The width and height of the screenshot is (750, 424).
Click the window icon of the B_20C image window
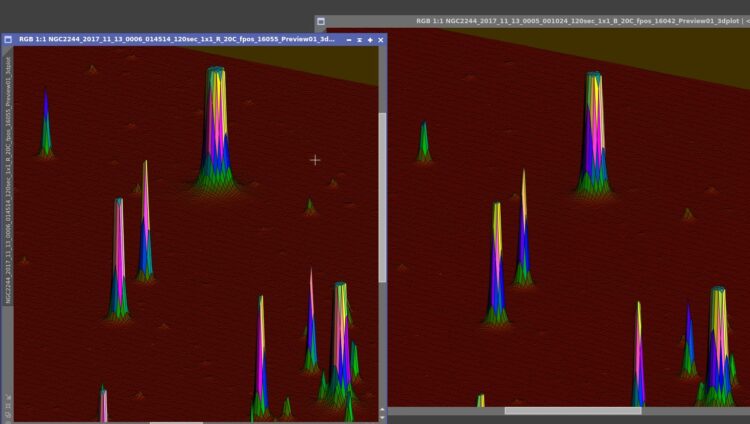(321, 22)
